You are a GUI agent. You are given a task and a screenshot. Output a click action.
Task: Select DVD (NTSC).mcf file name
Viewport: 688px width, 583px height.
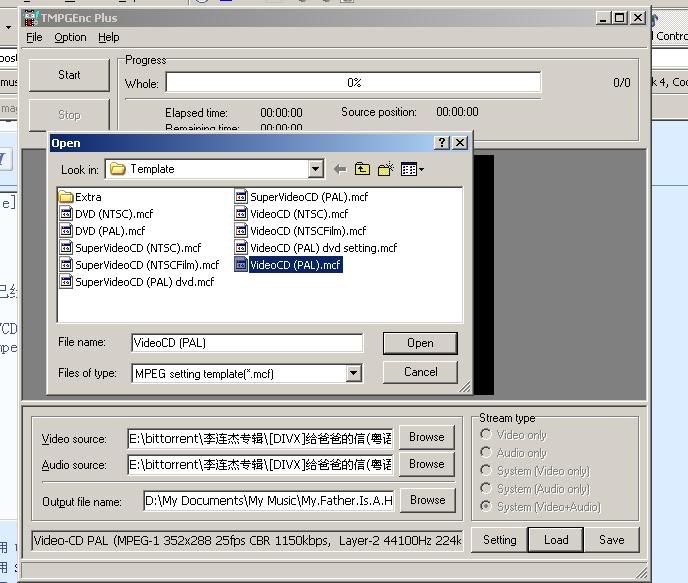click(x=114, y=214)
